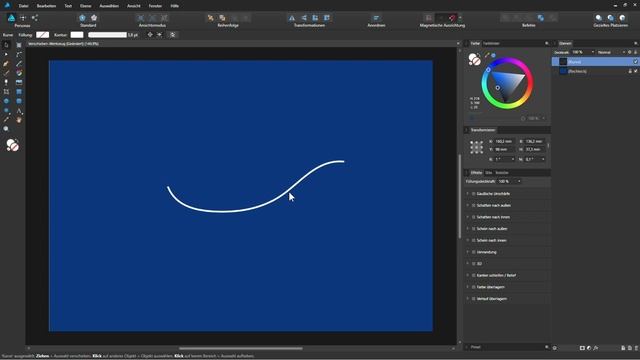
Task: Select the Corner tool
Action: pyautogui.click(x=19, y=54)
